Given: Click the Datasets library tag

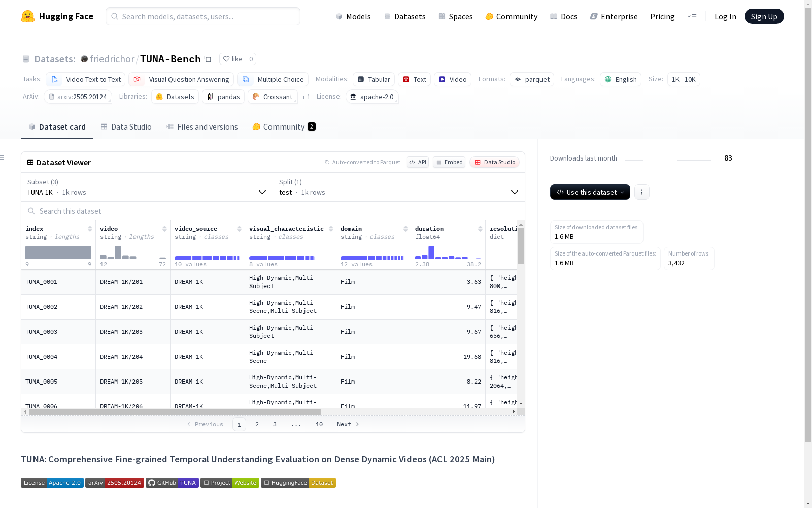Looking at the screenshot, I should point(175,97).
